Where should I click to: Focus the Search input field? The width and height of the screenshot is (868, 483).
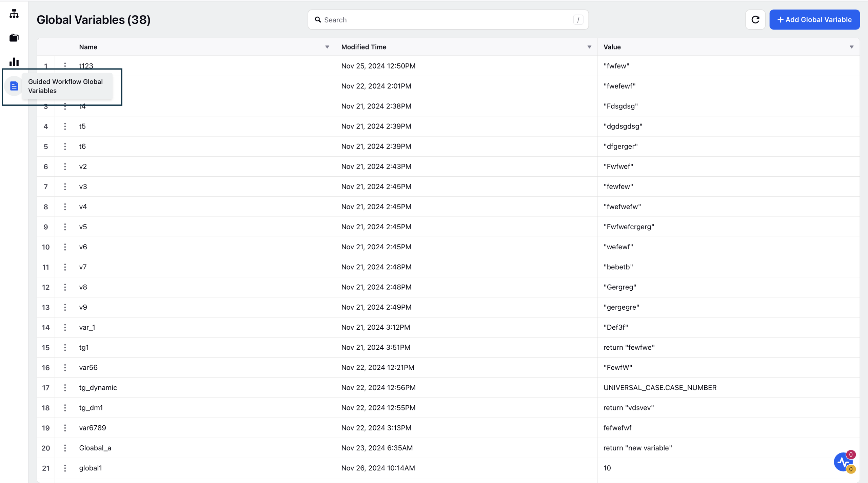(448, 20)
